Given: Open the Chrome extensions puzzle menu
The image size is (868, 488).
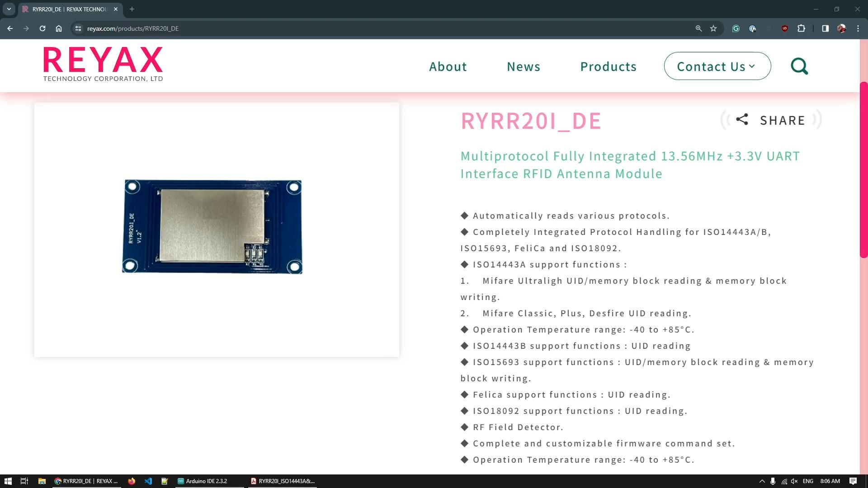Looking at the screenshot, I should click(x=801, y=28).
